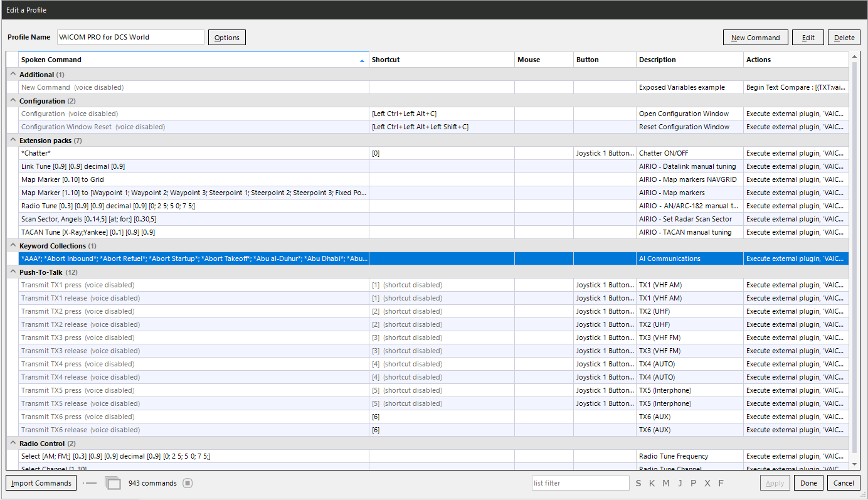Image resolution: width=868 pixels, height=500 pixels.
Task: Toggle the F filter letter
Action: pos(721,483)
